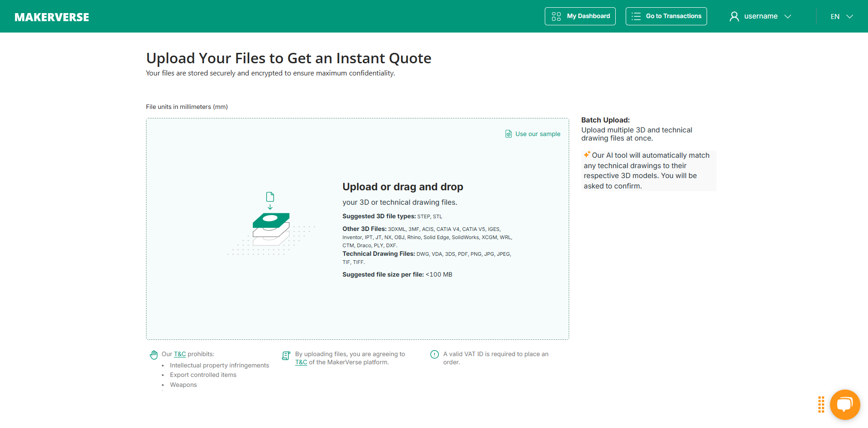Click the orange dotted grip handle

(x=821, y=404)
